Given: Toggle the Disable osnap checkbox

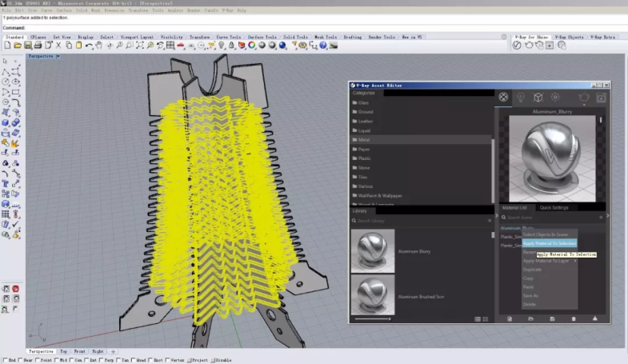Looking at the screenshot, I should tap(214, 360).
